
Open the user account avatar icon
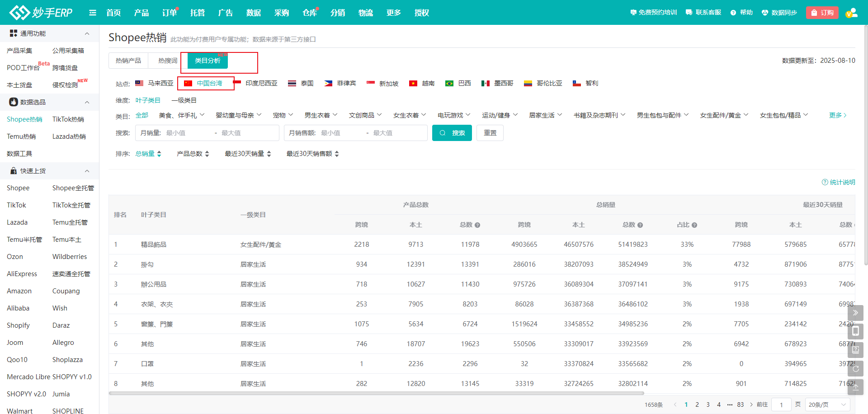pos(851,13)
